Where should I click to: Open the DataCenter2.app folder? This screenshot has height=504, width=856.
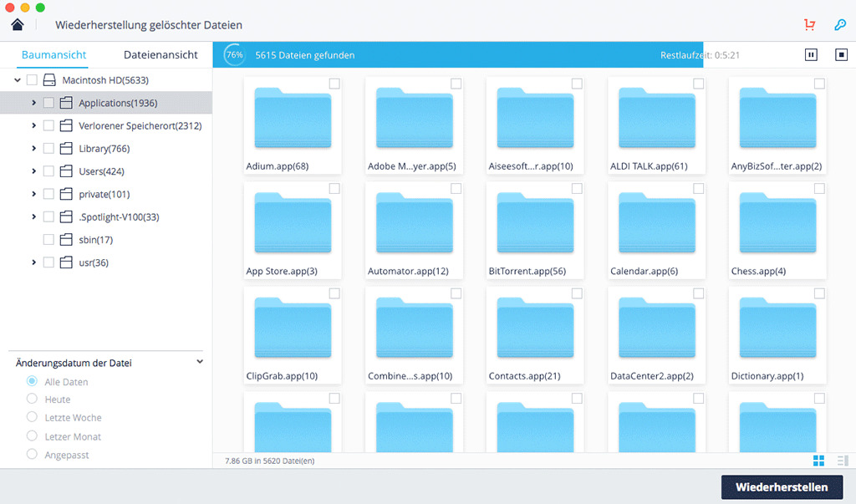[657, 335]
